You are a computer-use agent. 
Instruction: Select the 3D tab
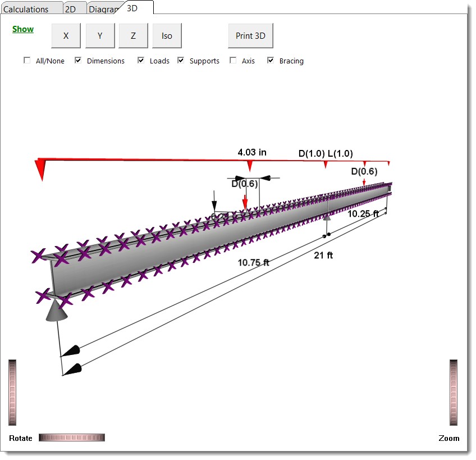coord(135,8)
